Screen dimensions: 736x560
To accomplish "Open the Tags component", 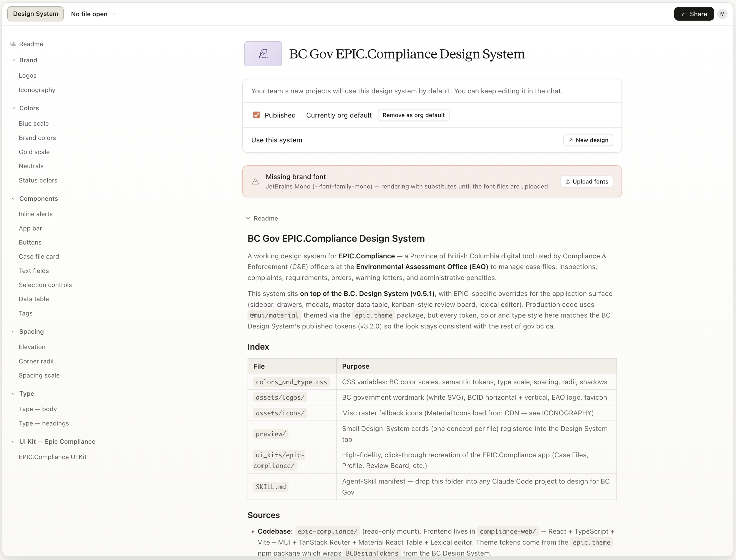I will tap(26, 313).
